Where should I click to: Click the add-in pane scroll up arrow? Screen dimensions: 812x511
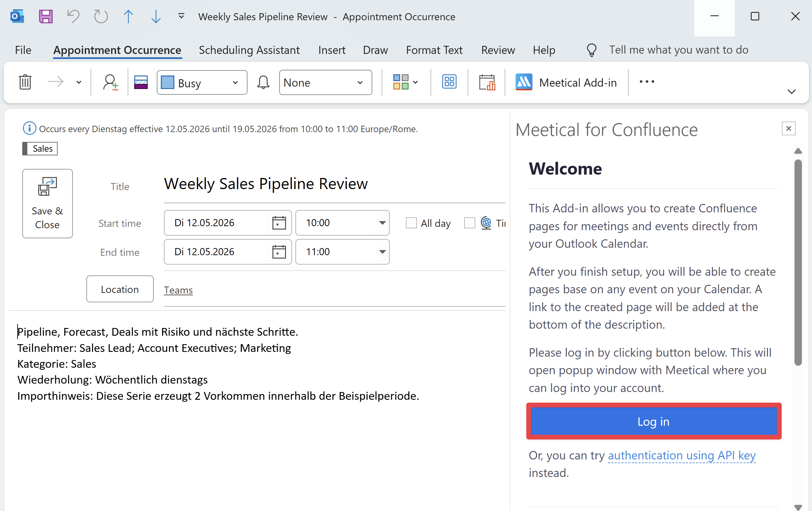click(798, 151)
